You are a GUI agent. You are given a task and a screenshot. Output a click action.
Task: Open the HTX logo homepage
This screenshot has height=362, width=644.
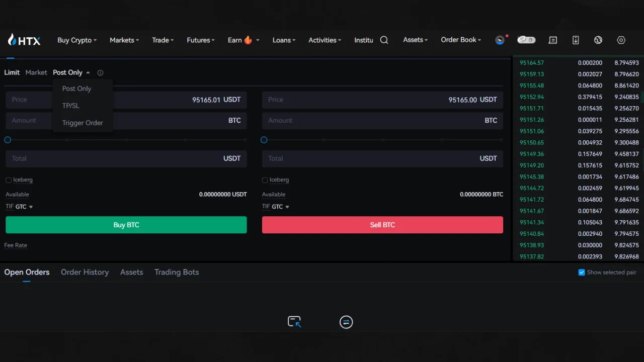point(24,40)
